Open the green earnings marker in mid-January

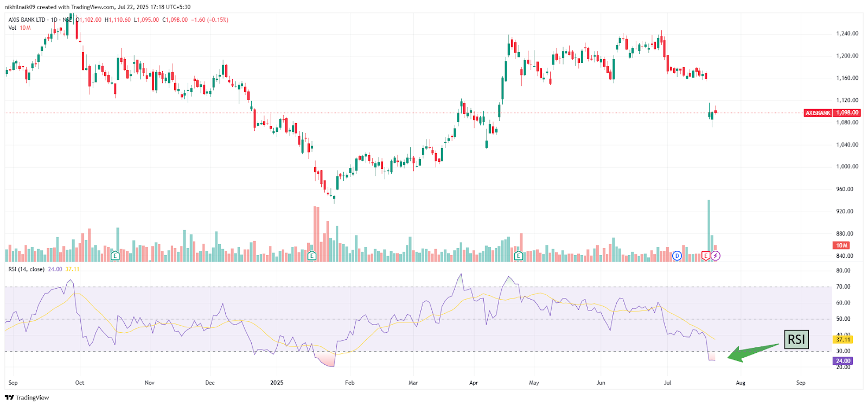(x=312, y=256)
